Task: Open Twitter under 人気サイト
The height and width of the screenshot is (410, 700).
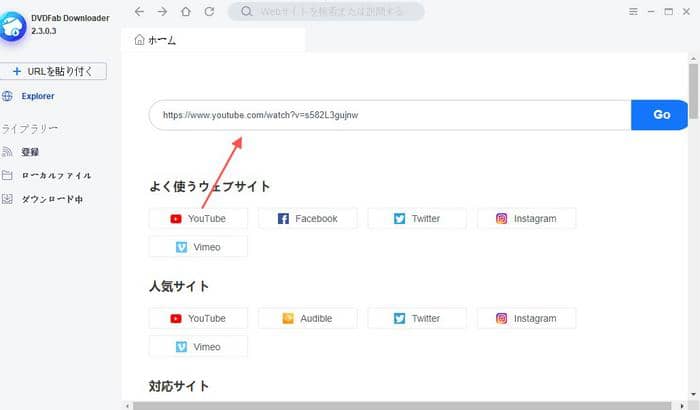Action: pyautogui.click(x=417, y=318)
